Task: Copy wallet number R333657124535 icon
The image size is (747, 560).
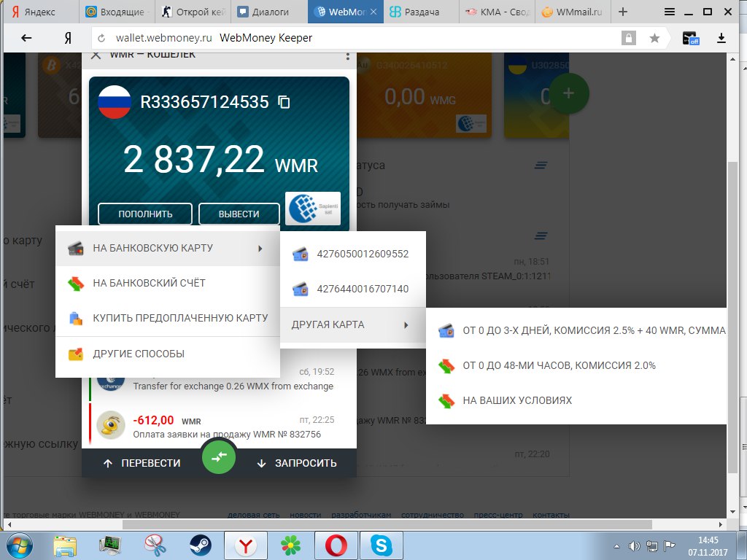Action: (x=284, y=102)
